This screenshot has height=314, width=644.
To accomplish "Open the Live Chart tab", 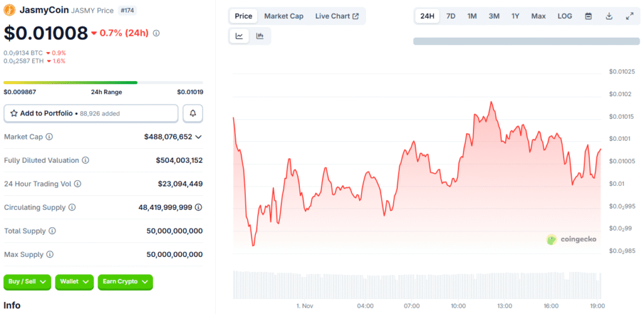I will click(x=337, y=16).
